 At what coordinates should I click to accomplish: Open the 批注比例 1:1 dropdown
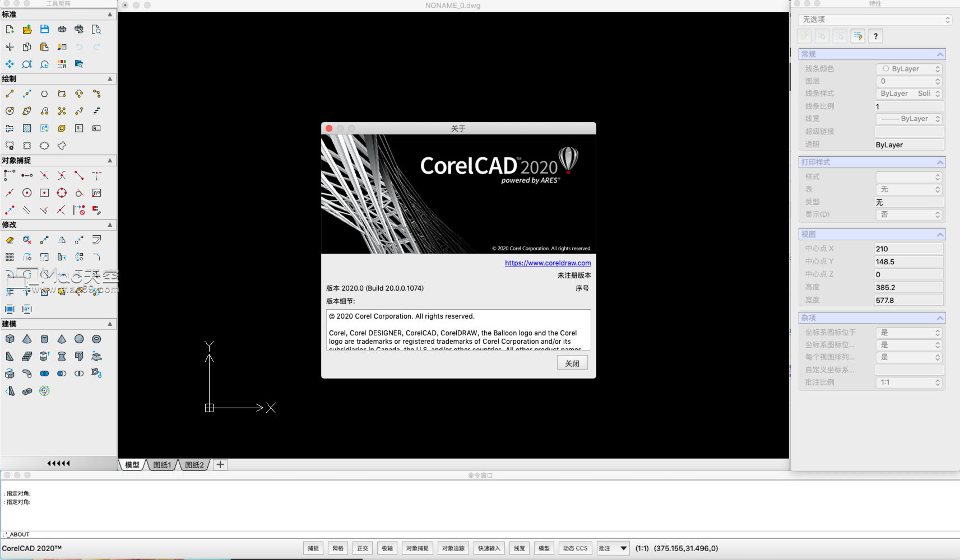click(909, 382)
